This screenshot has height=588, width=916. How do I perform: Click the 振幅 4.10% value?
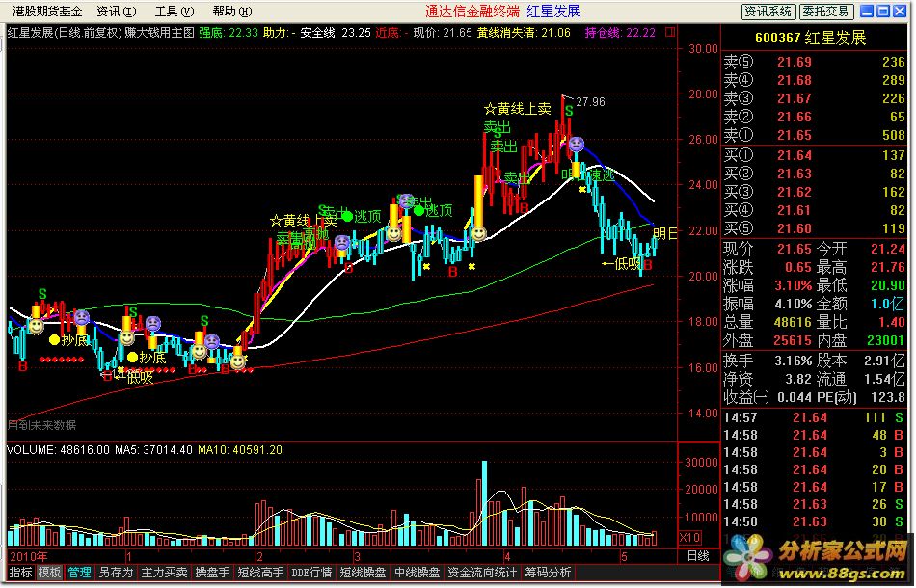click(794, 304)
